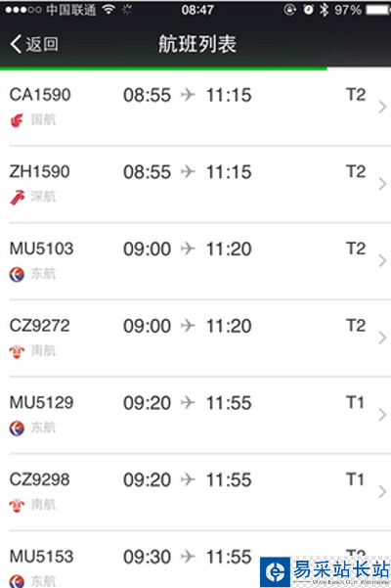Select the T1 terminal label for MU5129
Screen dimensions: 391x588
[355, 402]
